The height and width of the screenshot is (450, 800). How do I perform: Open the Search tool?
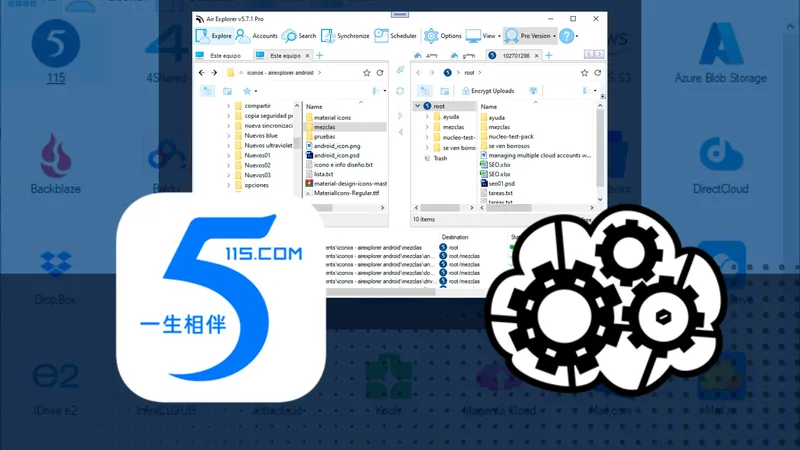(x=299, y=36)
